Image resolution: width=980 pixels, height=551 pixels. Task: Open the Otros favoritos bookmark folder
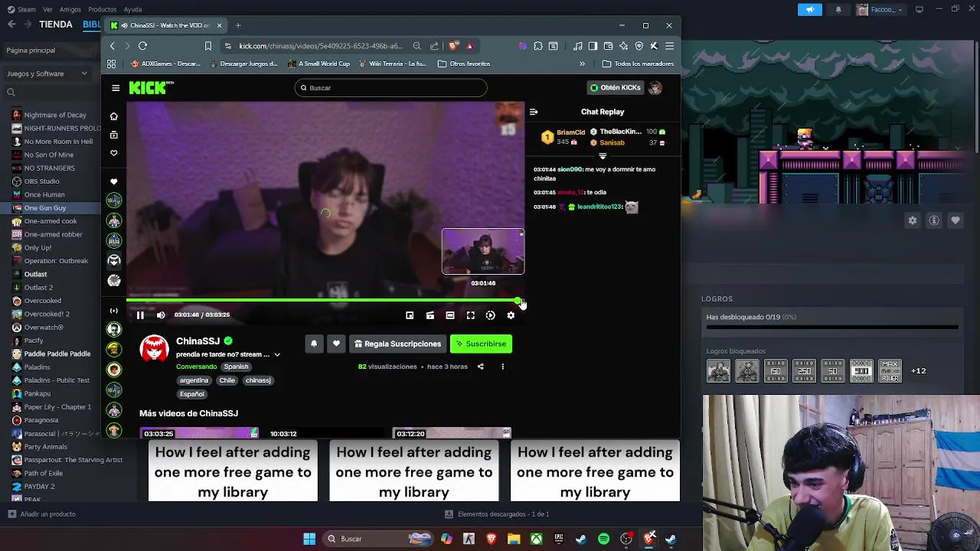pos(464,64)
